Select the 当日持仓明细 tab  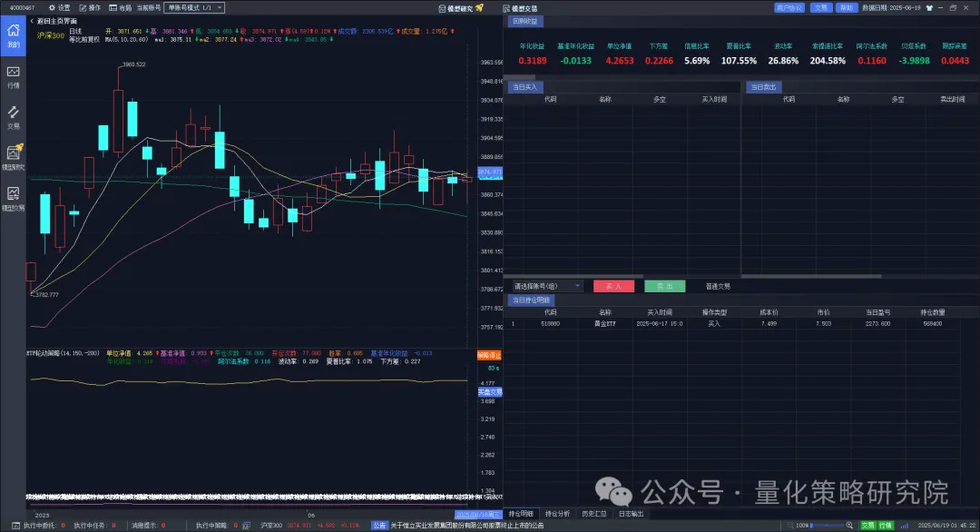(x=531, y=300)
